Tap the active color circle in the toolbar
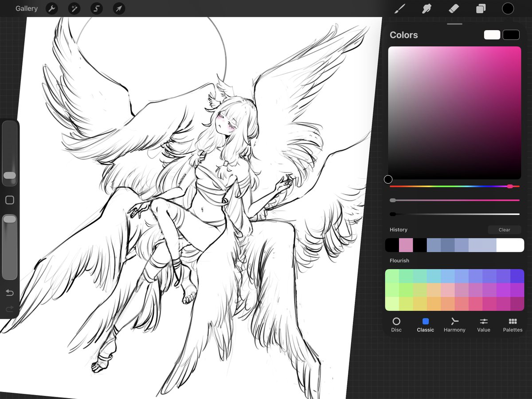 pyautogui.click(x=508, y=8)
